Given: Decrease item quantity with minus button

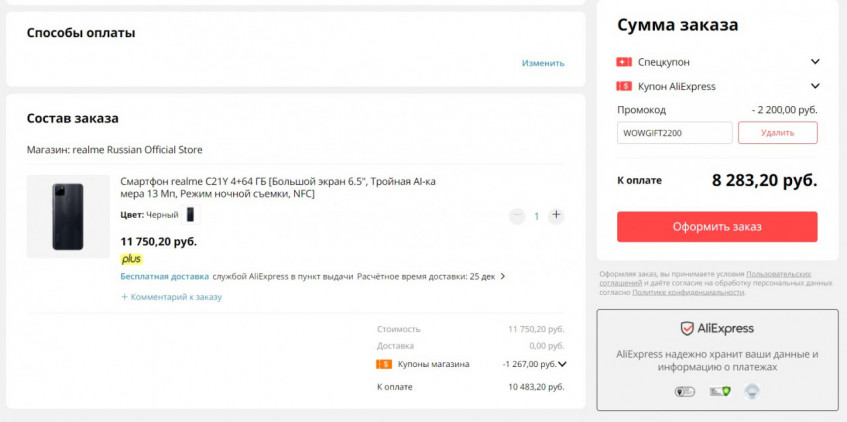Looking at the screenshot, I should (516, 215).
